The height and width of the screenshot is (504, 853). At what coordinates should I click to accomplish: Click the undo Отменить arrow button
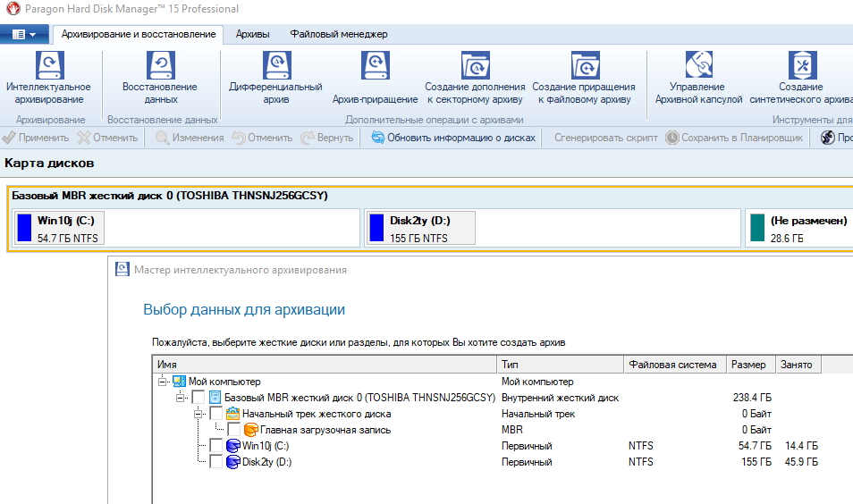pos(262,138)
